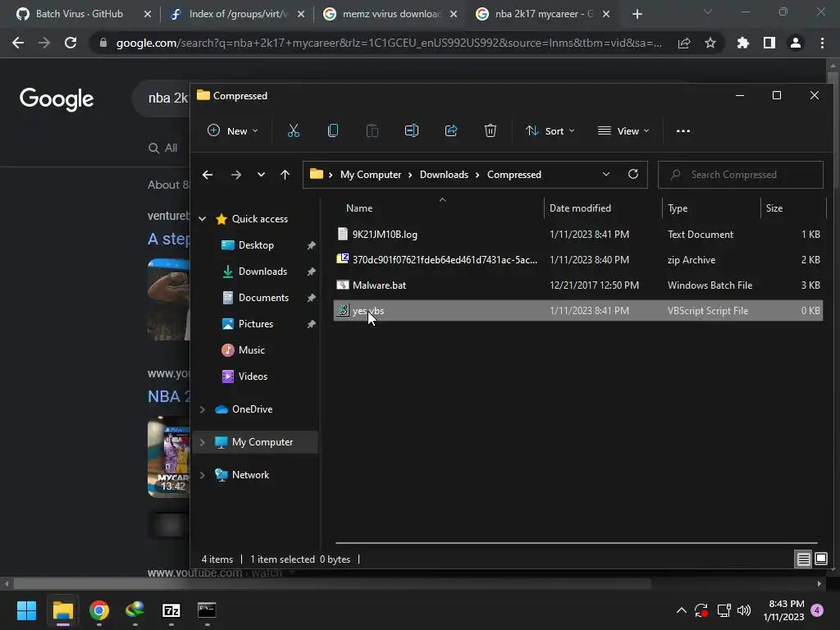Open the Sort dropdown
The width and height of the screenshot is (840, 630).
[x=550, y=130]
